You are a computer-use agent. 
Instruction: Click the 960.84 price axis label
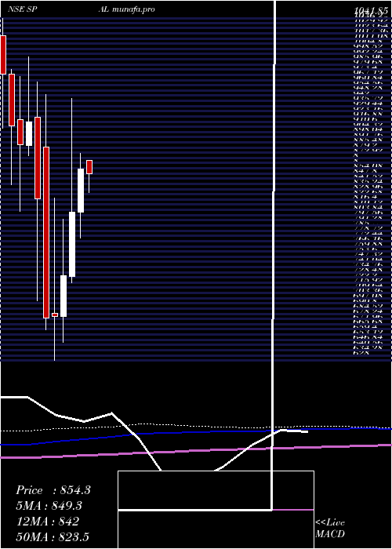[368, 77]
